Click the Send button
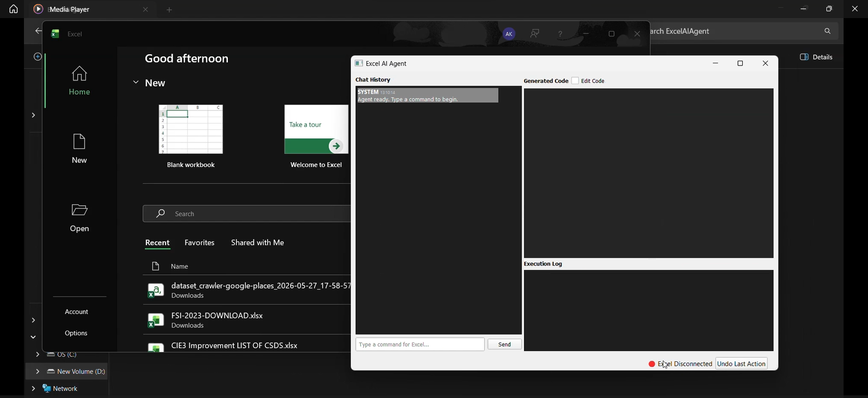 (x=505, y=345)
